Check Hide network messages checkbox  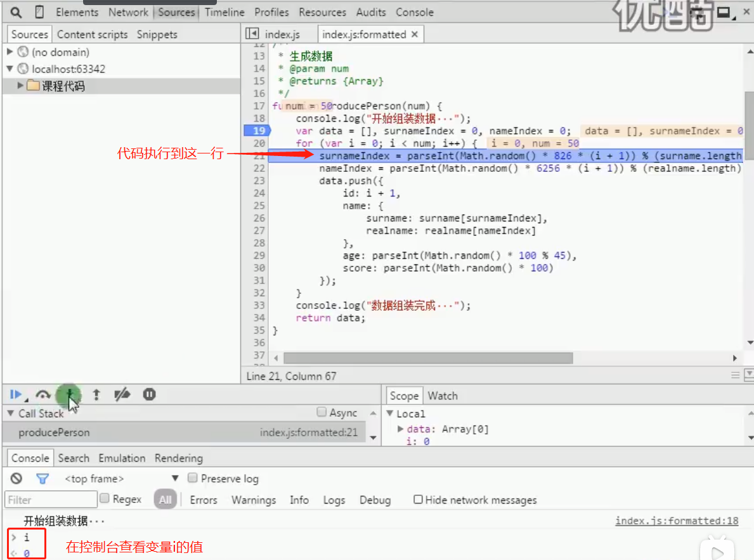tap(418, 499)
